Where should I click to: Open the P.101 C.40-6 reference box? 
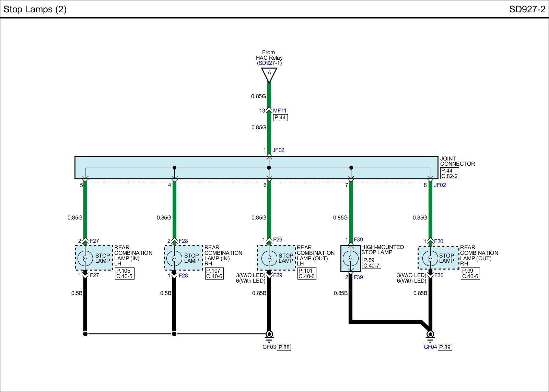(x=306, y=273)
